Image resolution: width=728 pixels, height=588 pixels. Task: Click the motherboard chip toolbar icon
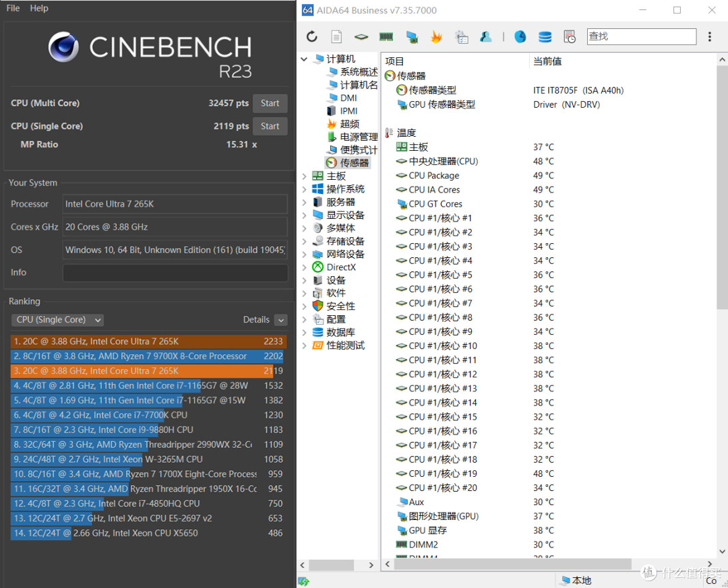point(361,36)
